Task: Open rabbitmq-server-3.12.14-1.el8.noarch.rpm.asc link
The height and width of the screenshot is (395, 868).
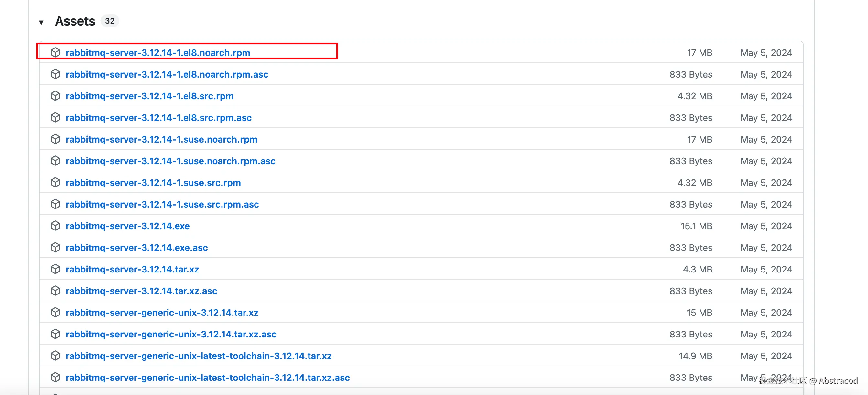Action: click(167, 74)
